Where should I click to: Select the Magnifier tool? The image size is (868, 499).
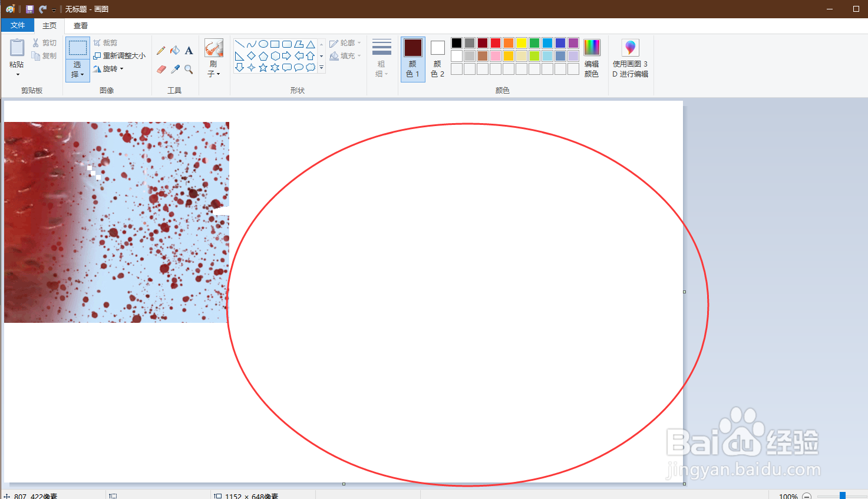pyautogui.click(x=189, y=69)
